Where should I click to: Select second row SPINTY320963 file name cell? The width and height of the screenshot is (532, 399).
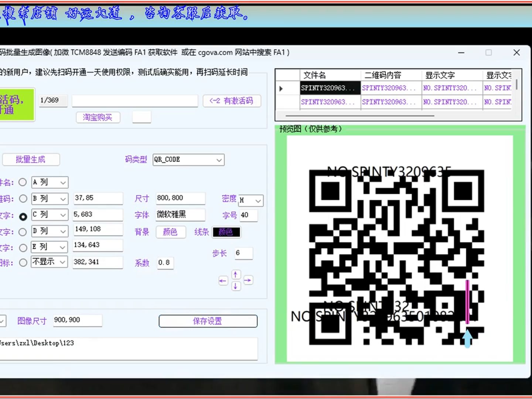coord(330,102)
